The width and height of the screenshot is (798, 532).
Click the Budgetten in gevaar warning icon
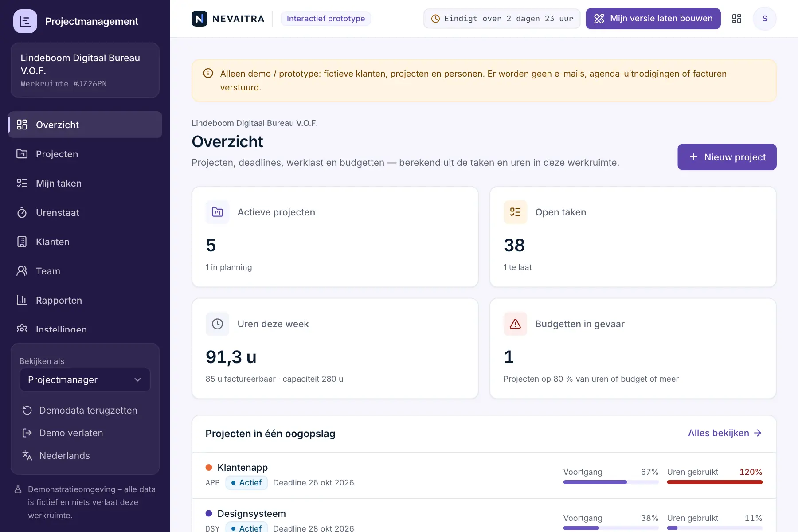pyautogui.click(x=515, y=324)
